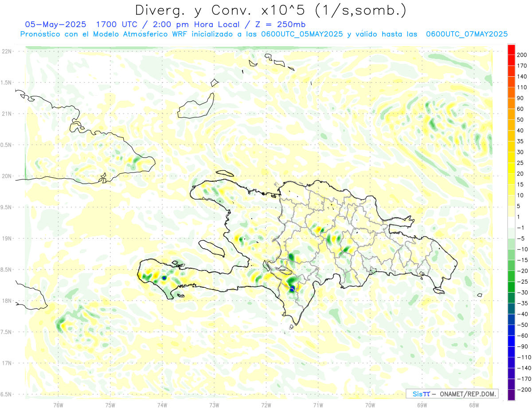Click the colorbar value '60'
Viewport: 532px width, 411px height.
pyautogui.click(x=520, y=109)
